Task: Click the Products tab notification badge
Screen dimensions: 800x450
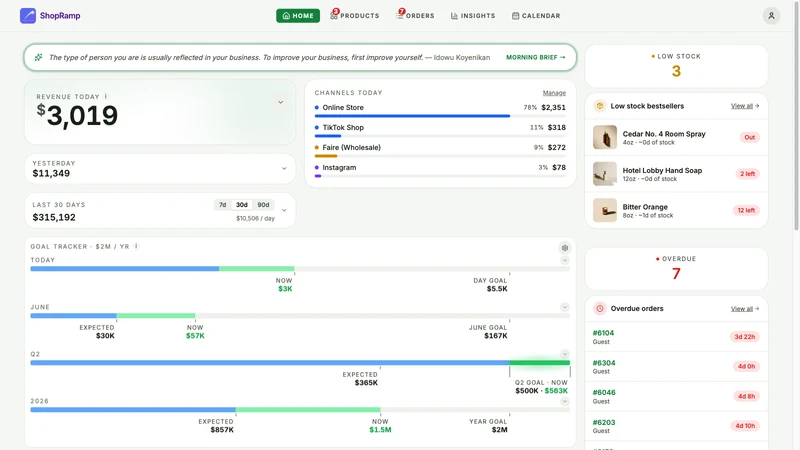Action: [336, 11]
